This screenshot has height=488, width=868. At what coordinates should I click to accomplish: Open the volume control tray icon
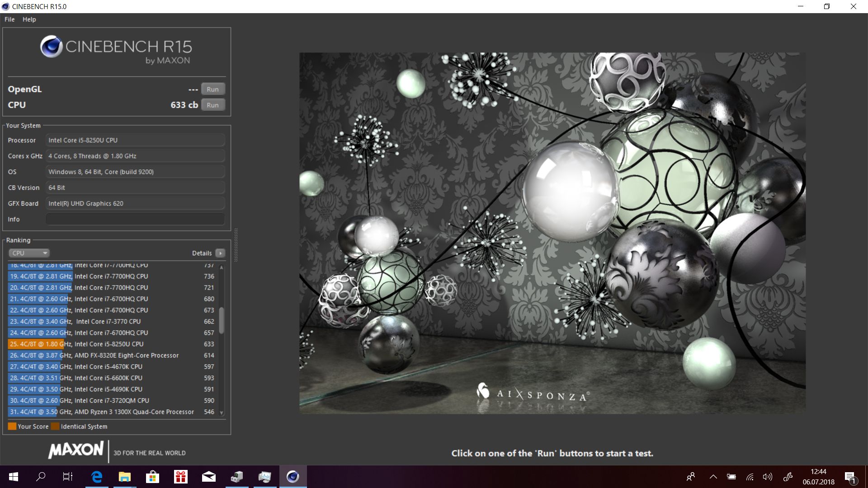[767, 477]
